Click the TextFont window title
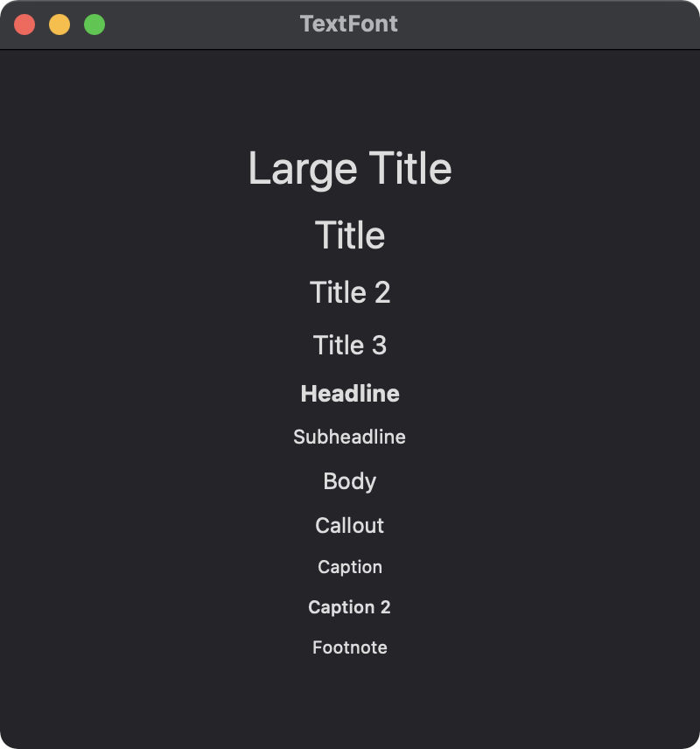This screenshot has width=700, height=749. click(348, 24)
